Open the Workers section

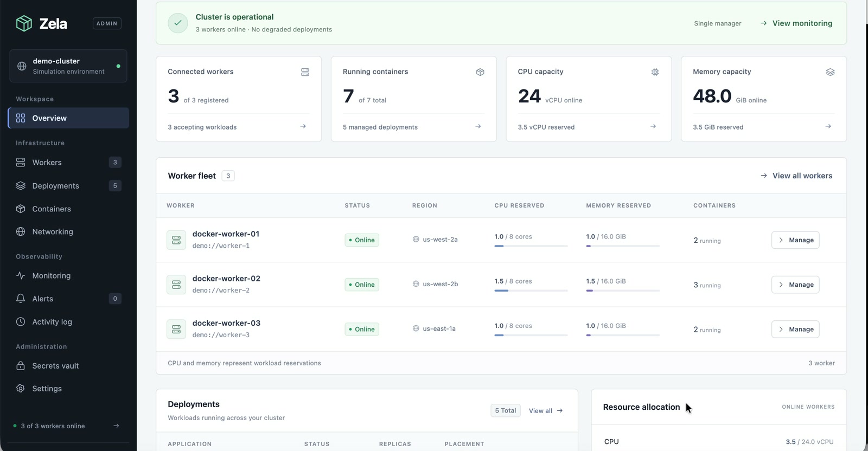click(68, 163)
